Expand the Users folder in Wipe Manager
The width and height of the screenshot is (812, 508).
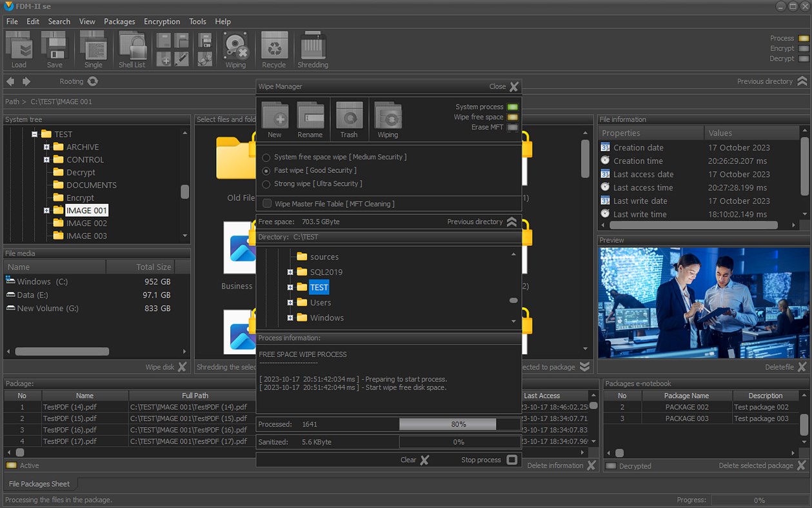pyautogui.click(x=291, y=302)
